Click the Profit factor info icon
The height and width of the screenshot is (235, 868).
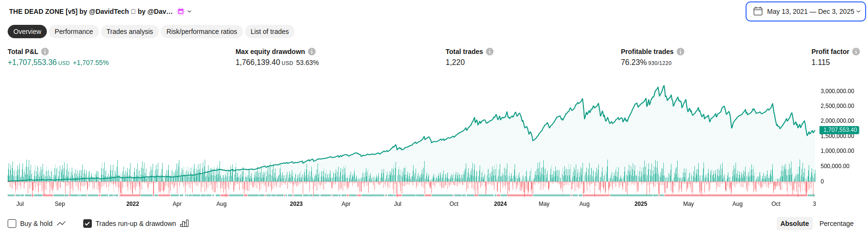(856, 52)
